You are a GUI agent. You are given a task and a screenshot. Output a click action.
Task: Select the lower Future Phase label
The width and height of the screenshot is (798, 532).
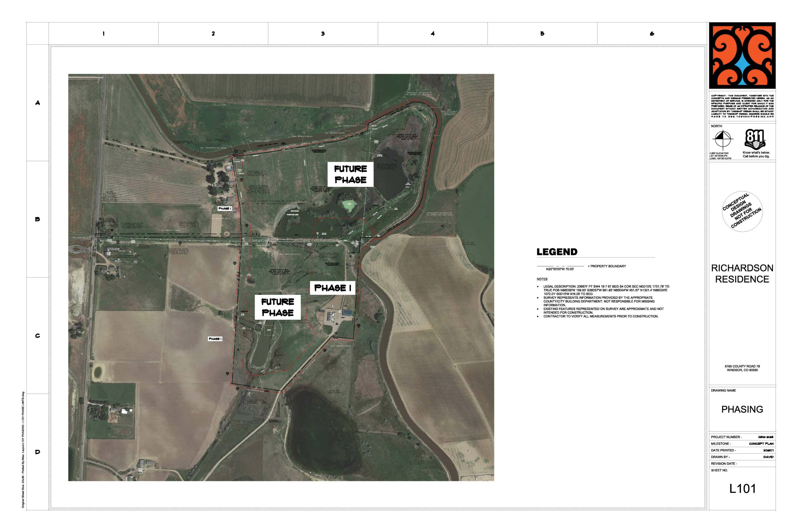[277, 307]
